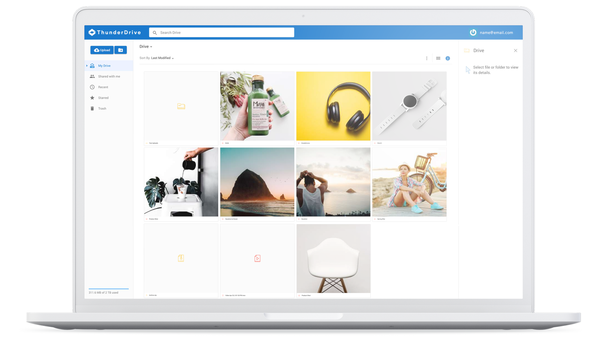The height and width of the screenshot is (364, 608).
Task: Select the video file icon
Action: tap(257, 258)
